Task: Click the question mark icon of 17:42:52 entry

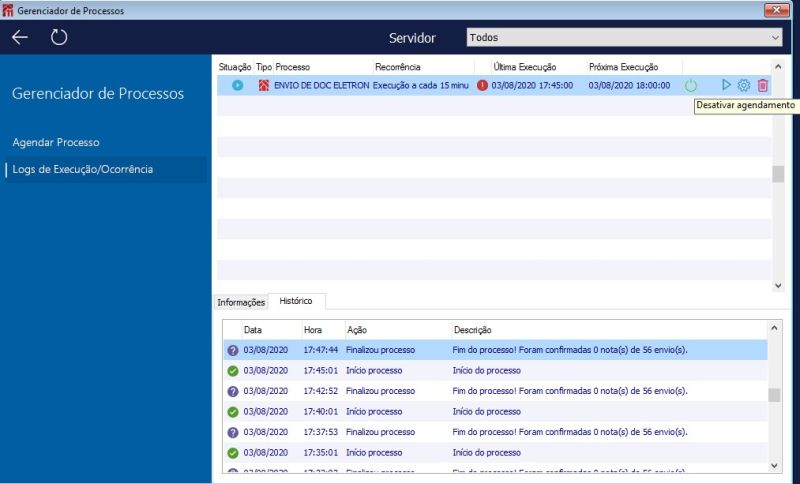Action: click(233, 391)
